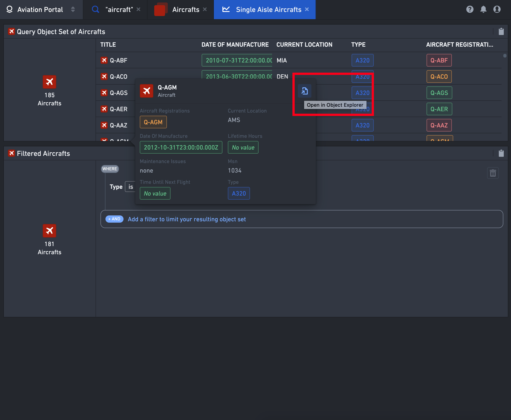Expand the Aviation Portal switcher arrows
The image size is (511, 420).
pyautogui.click(x=73, y=9)
